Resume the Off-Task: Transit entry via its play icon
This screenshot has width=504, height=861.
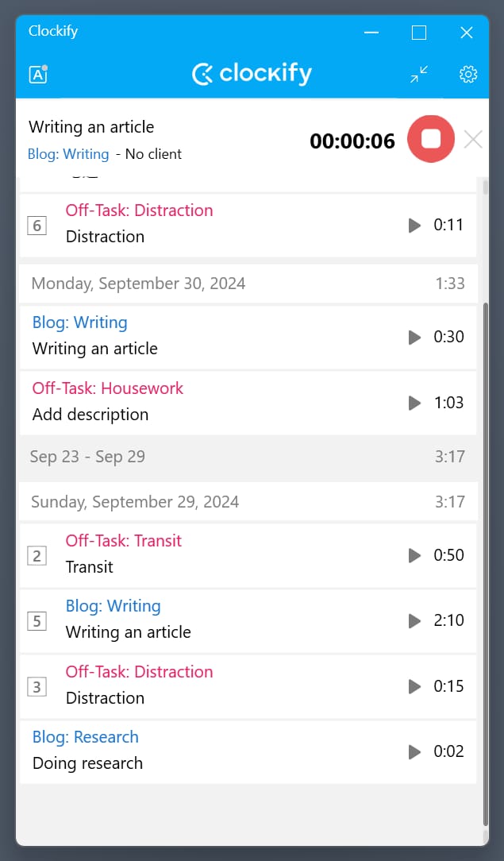coord(414,555)
